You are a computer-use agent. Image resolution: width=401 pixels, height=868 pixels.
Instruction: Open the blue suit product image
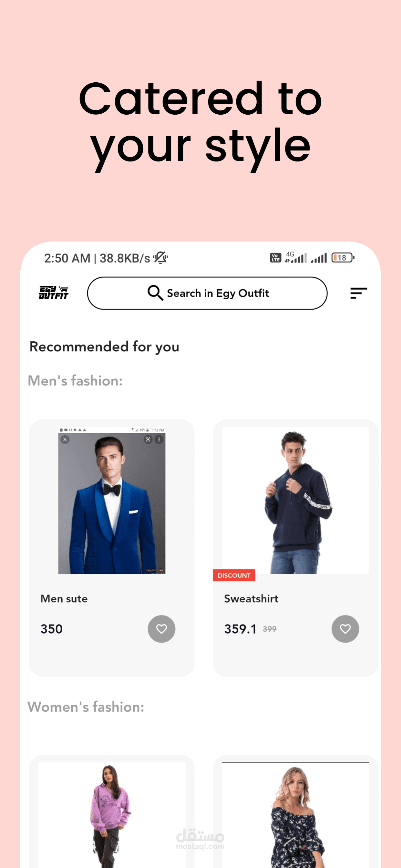click(x=112, y=501)
